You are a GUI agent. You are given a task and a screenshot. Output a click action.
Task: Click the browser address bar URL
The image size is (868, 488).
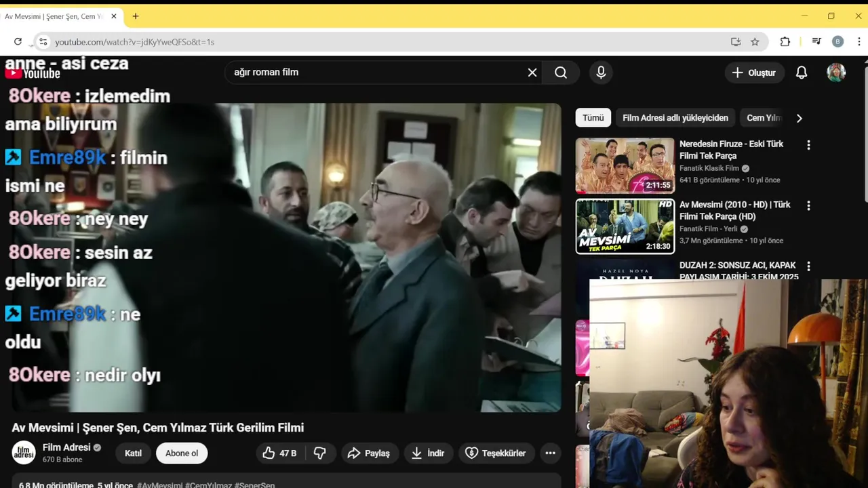pyautogui.click(x=134, y=42)
